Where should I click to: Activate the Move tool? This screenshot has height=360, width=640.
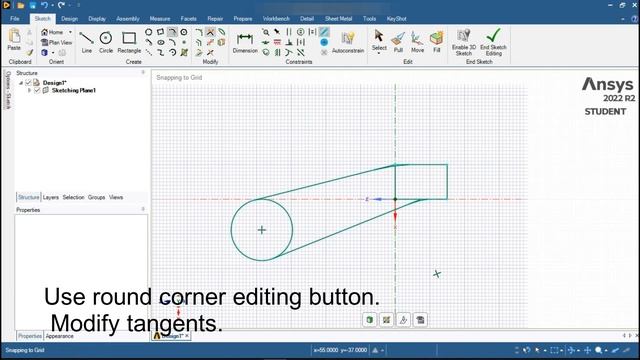pos(417,42)
